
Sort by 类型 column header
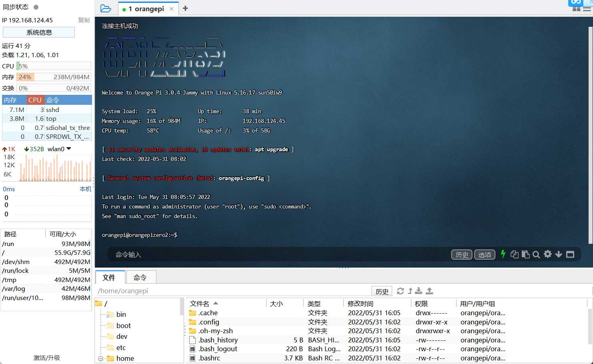coord(323,304)
